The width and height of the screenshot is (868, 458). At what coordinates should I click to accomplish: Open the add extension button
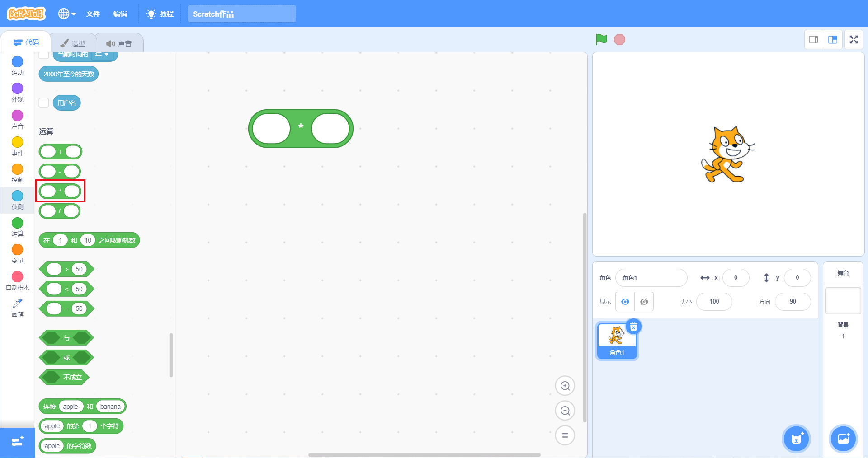click(18, 442)
